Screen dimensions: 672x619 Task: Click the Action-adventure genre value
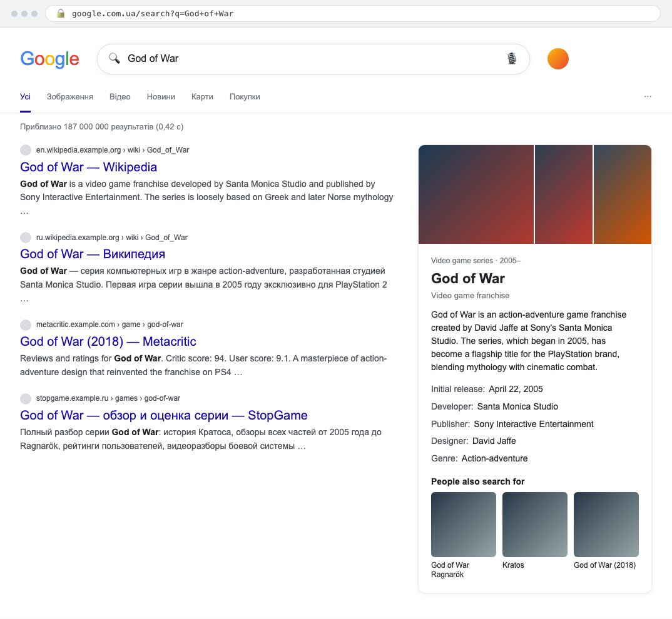click(494, 458)
